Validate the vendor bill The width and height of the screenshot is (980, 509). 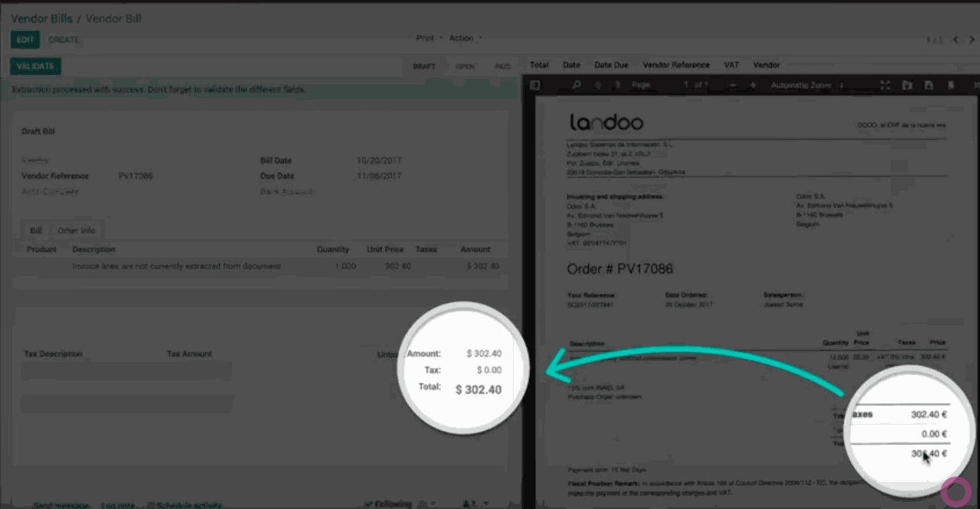coord(36,67)
